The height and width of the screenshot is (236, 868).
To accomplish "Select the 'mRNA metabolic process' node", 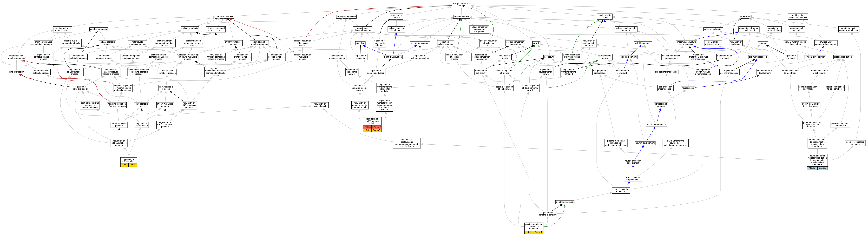I will point(165,105).
